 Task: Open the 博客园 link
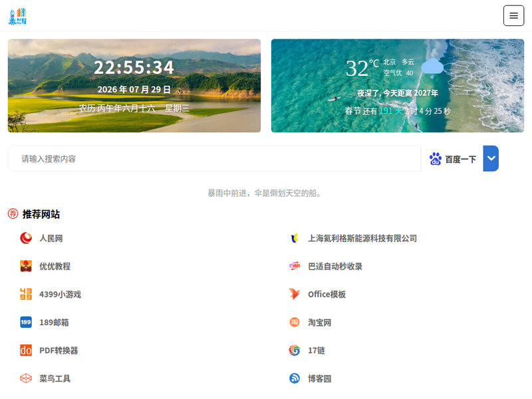point(320,378)
